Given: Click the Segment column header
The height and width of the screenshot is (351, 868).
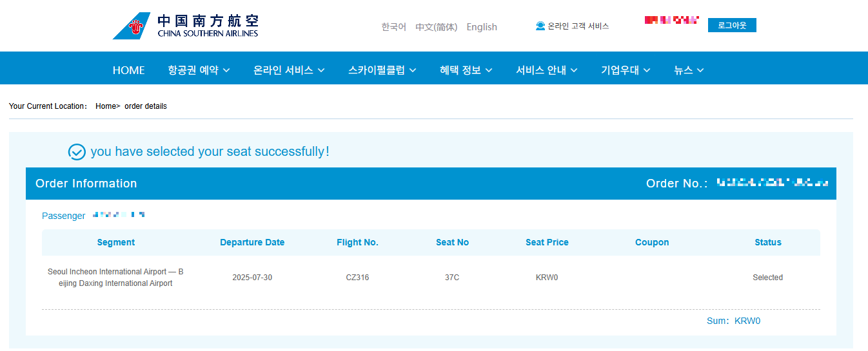Looking at the screenshot, I should (116, 243).
